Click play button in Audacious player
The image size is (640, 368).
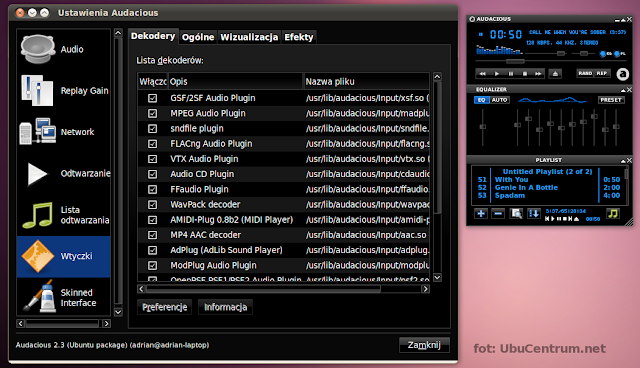tap(497, 73)
